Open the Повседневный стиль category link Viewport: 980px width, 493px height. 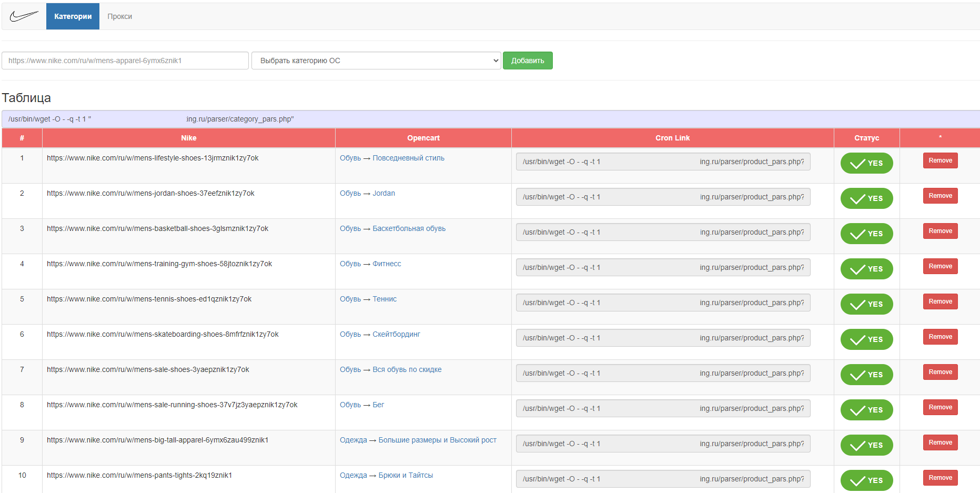[408, 158]
